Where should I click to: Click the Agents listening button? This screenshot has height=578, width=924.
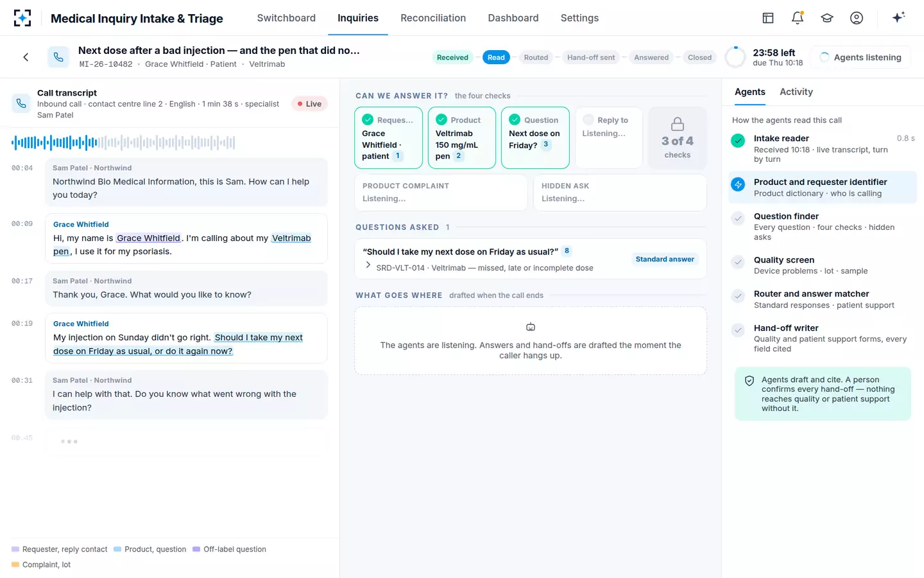[x=860, y=57]
